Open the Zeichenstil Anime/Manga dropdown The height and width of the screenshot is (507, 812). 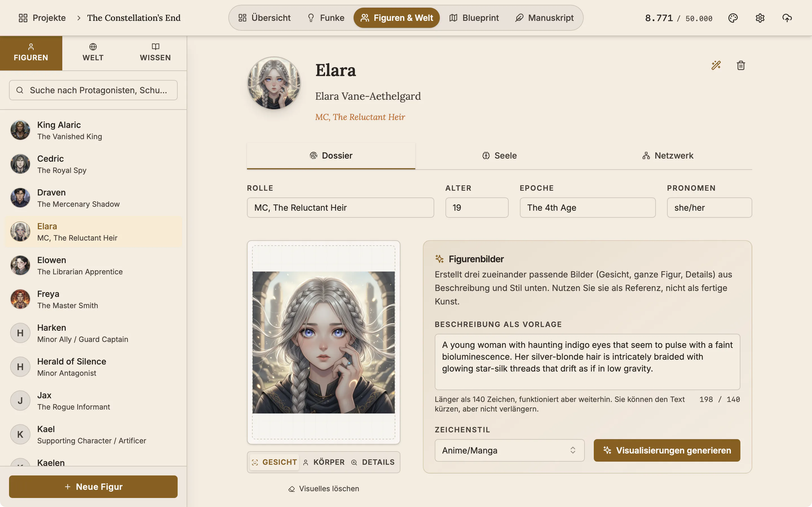[509, 450]
